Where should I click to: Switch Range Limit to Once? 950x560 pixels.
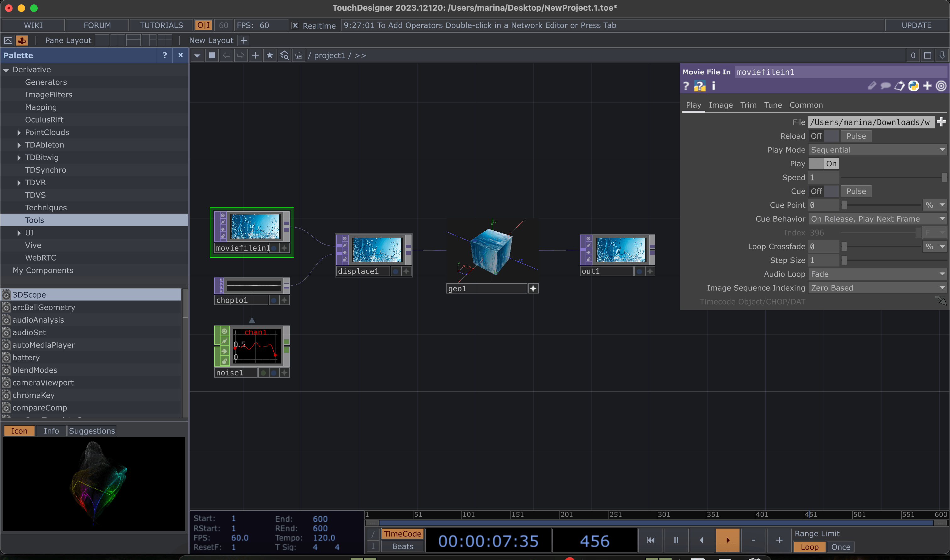[840, 547]
